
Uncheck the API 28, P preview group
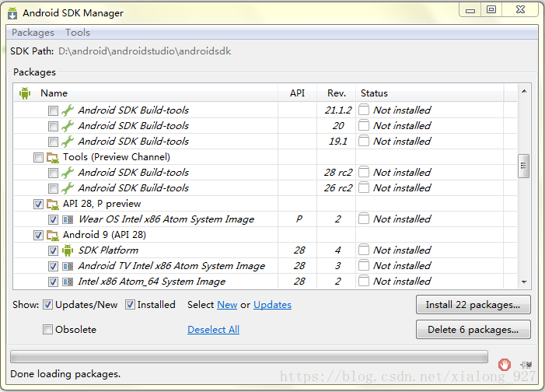[38, 205]
